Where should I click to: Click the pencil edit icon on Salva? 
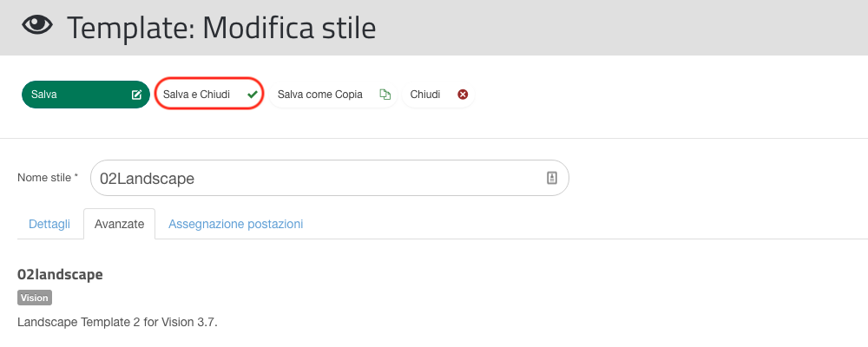click(137, 95)
